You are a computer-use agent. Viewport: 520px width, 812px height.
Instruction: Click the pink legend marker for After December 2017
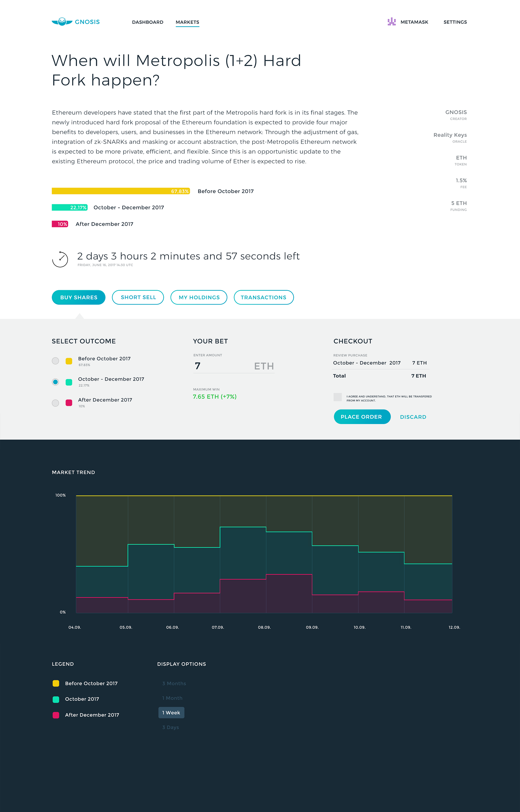point(56,715)
